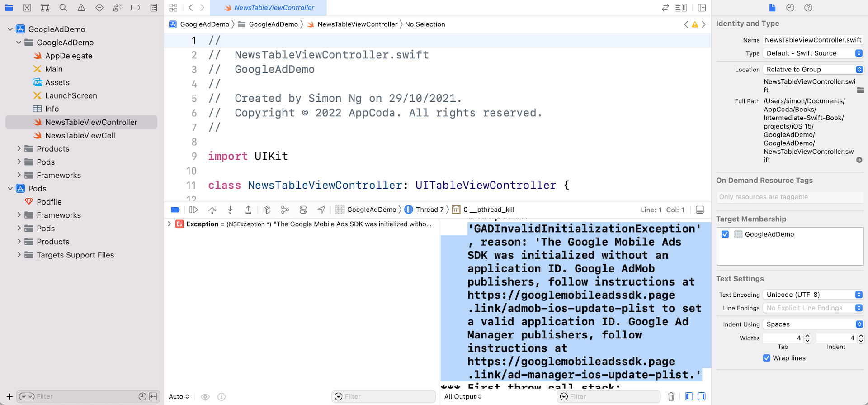Open the Debug View Hierarchy icon
The width and height of the screenshot is (868, 405).
[267, 210]
